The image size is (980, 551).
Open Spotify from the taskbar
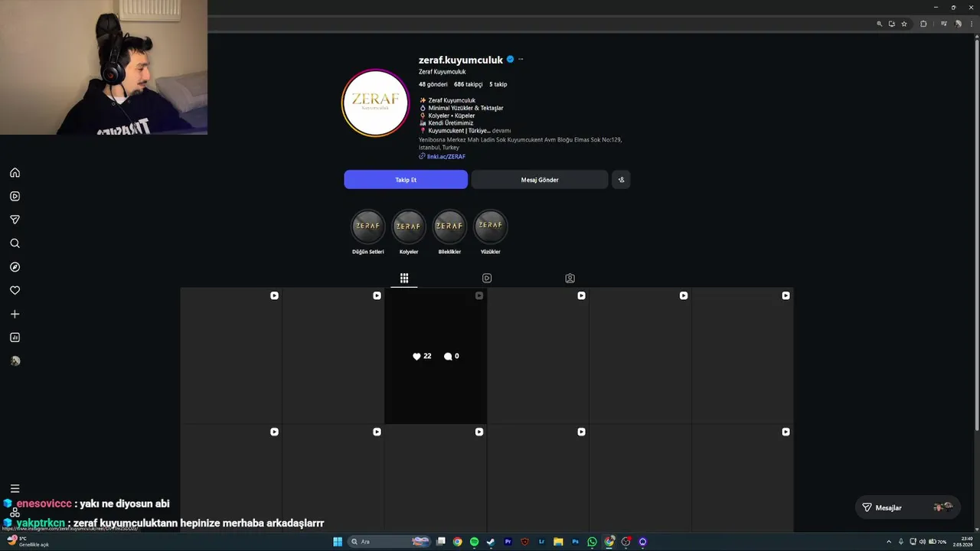(474, 542)
